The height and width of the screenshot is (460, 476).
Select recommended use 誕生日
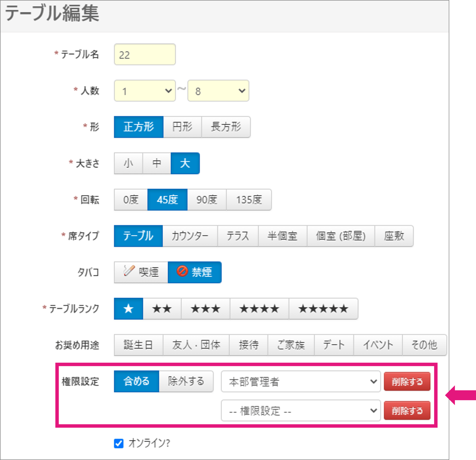tap(139, 345)
